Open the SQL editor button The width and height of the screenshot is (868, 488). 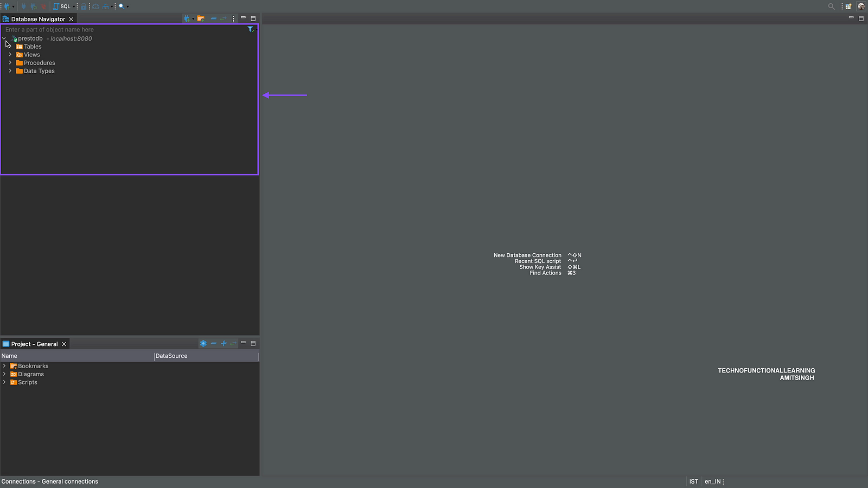click(x=62, y=7)
